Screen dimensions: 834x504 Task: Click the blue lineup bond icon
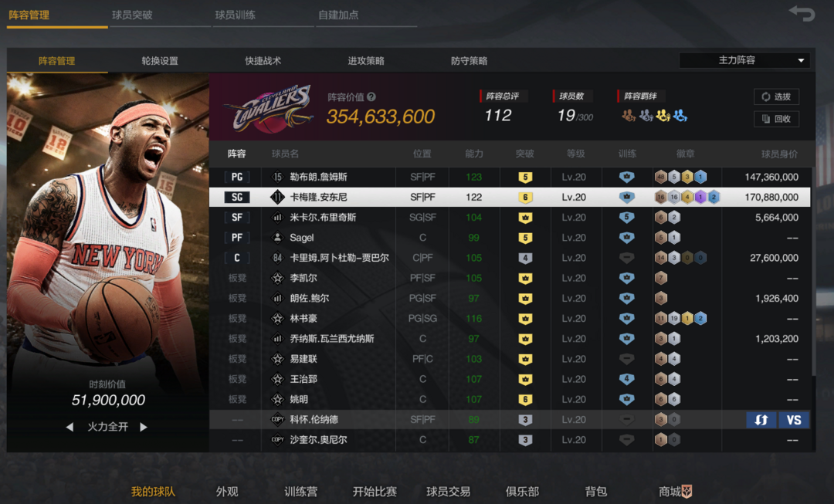(680, 115)
